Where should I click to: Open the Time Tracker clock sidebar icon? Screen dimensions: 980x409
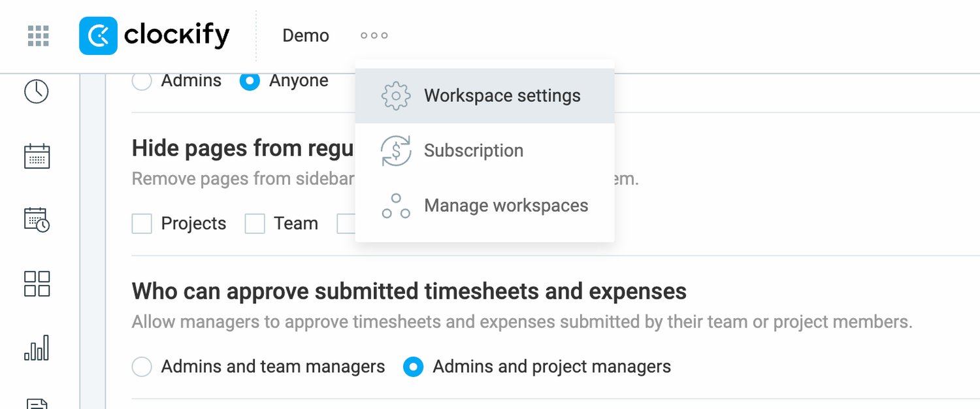click(37, 91)
